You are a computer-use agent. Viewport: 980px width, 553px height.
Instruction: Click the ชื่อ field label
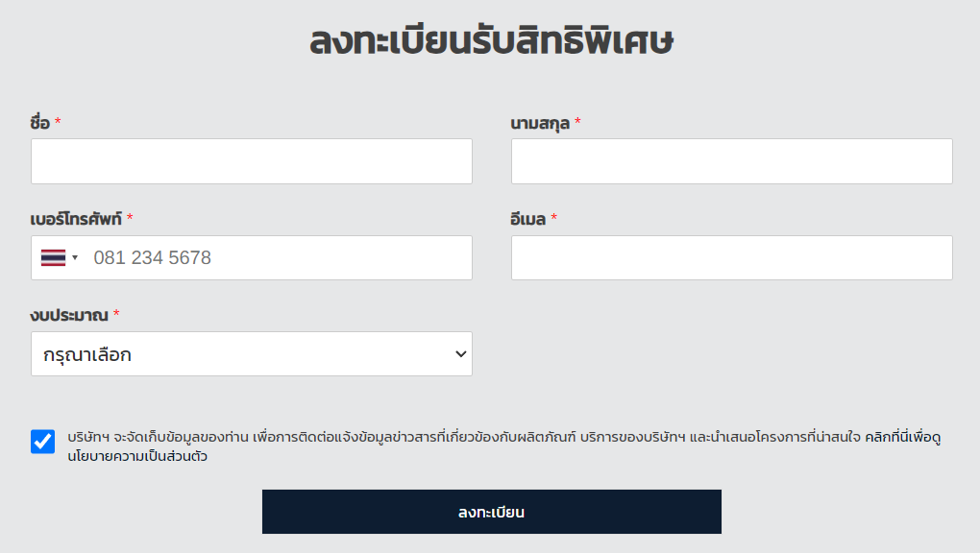click(x=39, y=122)
